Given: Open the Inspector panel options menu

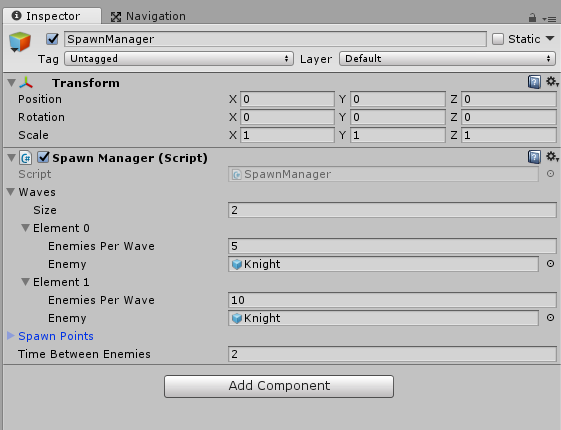Looking at the screenshot, I should [x=549, y=19].
